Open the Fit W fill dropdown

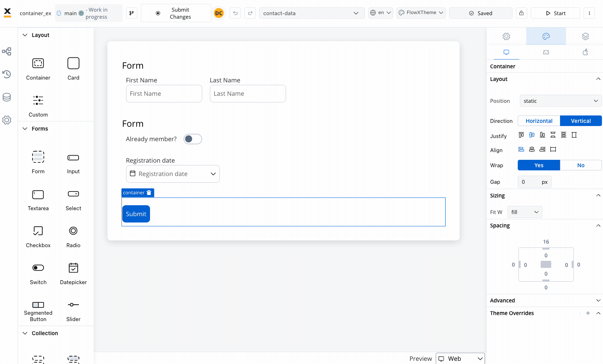525,212
